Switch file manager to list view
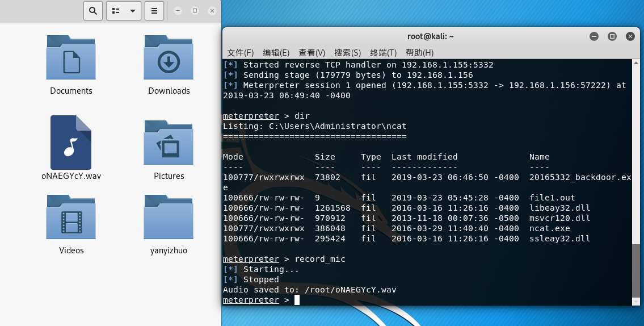Image resolution: width=644 pixels, height=326 pixels. tap(116, 11)
